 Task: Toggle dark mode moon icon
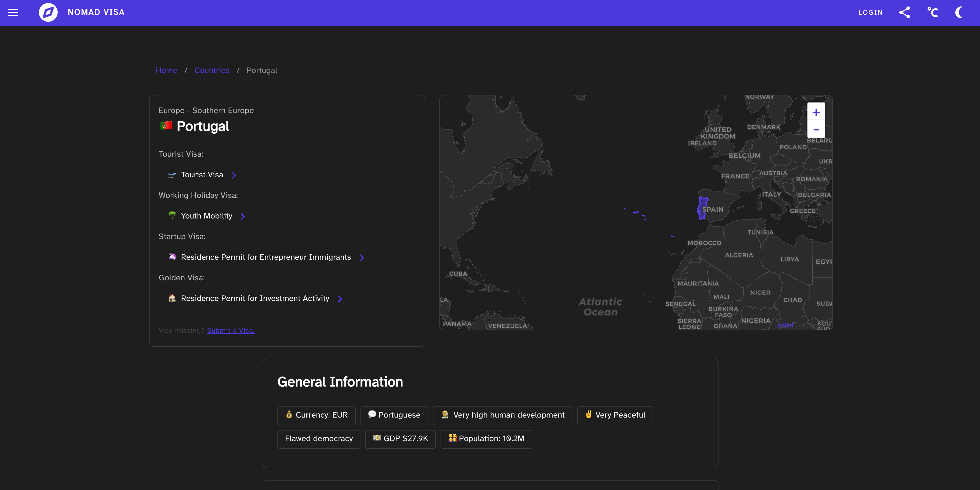pyautogui.click(x=959, y=13)
